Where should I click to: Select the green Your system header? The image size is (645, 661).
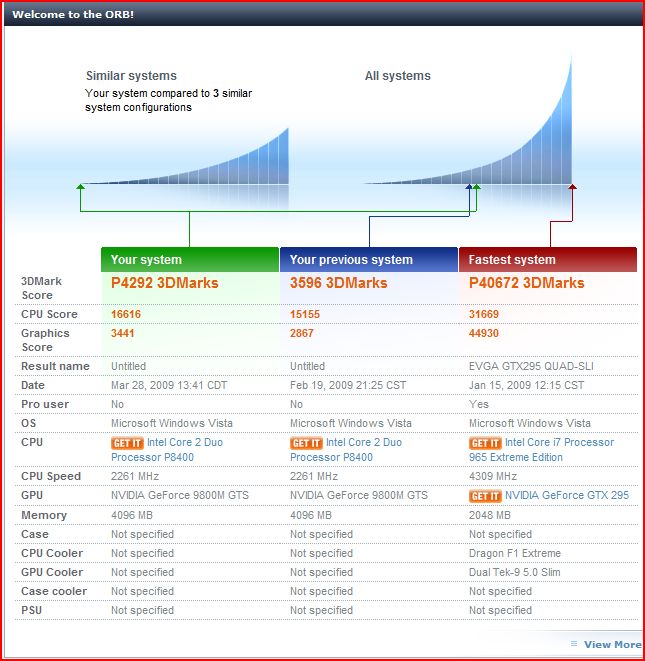tap(190, 259)
